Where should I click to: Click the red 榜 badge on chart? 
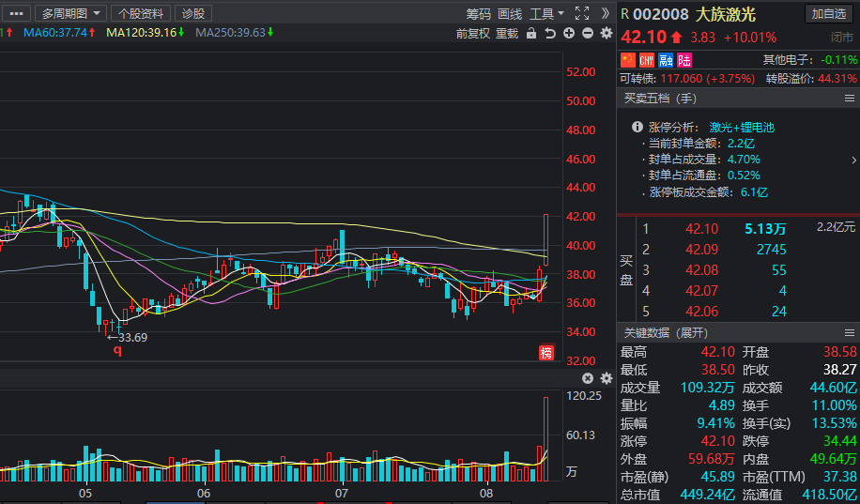546,353
